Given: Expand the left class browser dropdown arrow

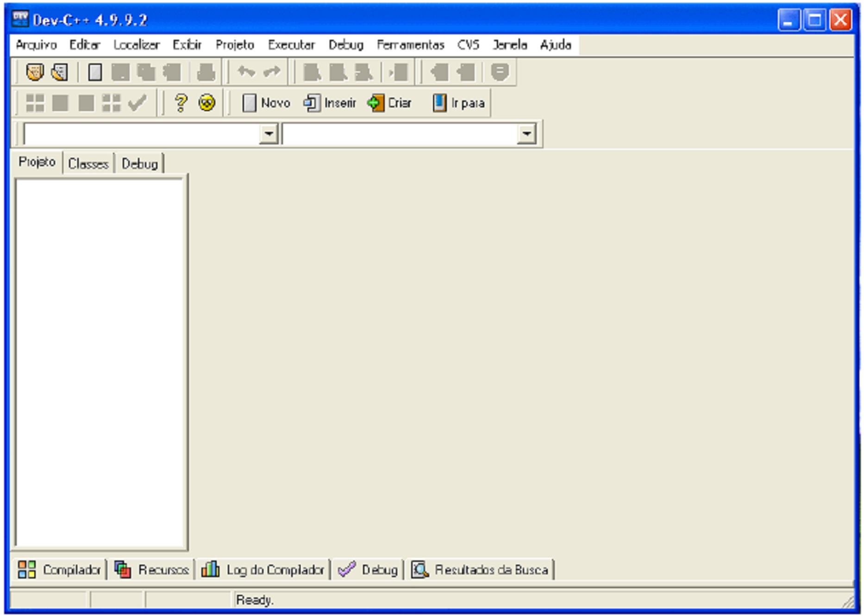Looking at the screenshot, I should pyautogui.click(x=268, y=134).
